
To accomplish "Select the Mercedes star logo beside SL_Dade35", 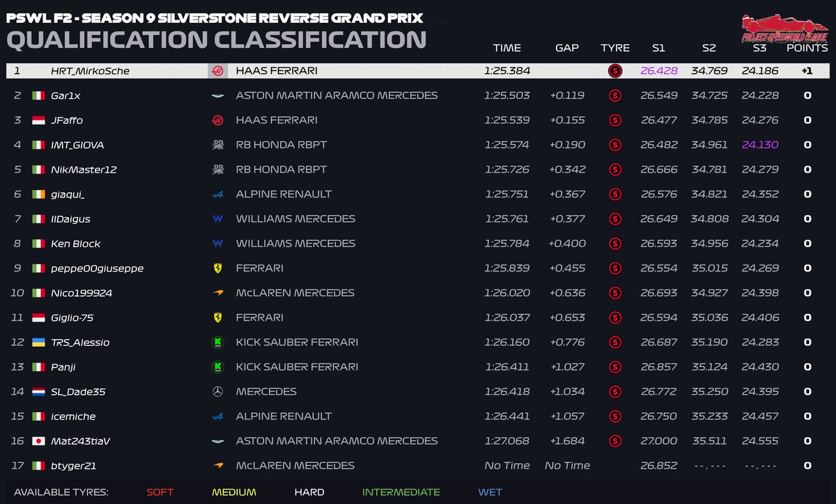I will click(x=217, y=392).
